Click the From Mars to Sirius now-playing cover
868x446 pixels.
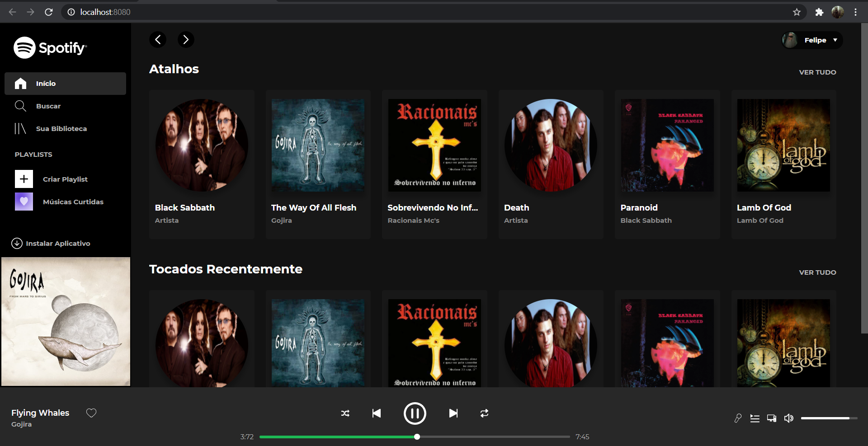click(66, 322)
